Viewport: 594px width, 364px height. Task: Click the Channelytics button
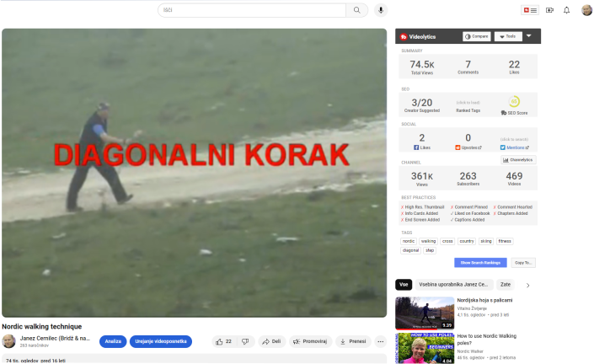(x=518, y=159)
